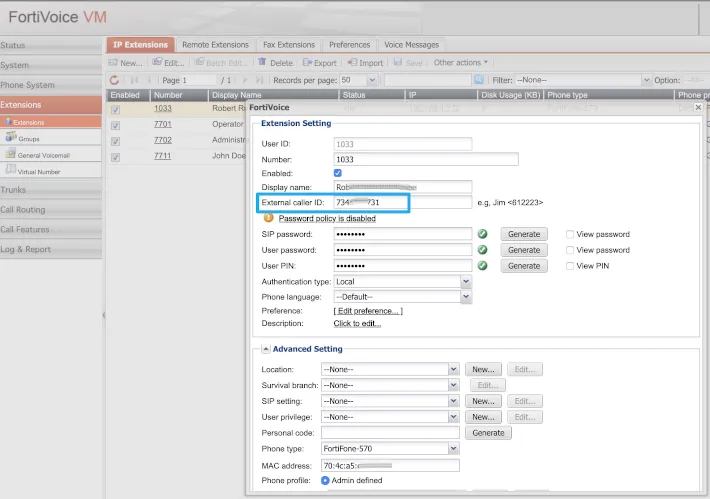Click the Batch Edit toolbar icon
The image size is (710, 499).
coord(199,62)
